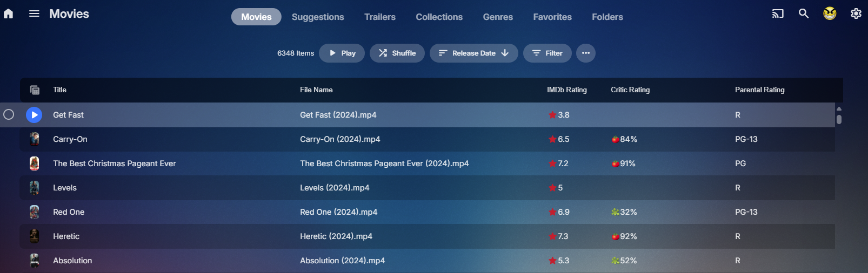Click The Best Christmas Pageant Ever poster thumbnail
Image resolution: width=868 pixels, height=273 pixels.
tap(35, 163)
